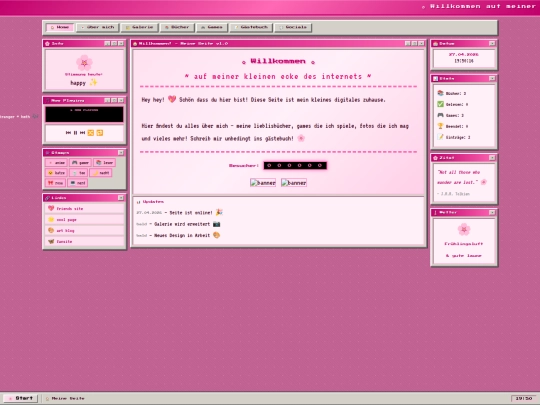The width and height of the screenshot is (540, 405).
Task: Click the flower mood icon in Info panel
Action: 84,63
